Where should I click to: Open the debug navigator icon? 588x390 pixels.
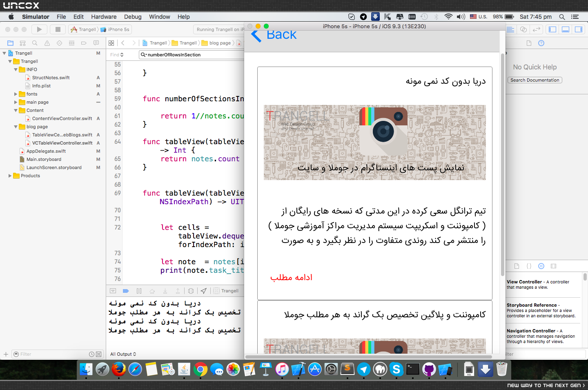[x=71, y=43]
